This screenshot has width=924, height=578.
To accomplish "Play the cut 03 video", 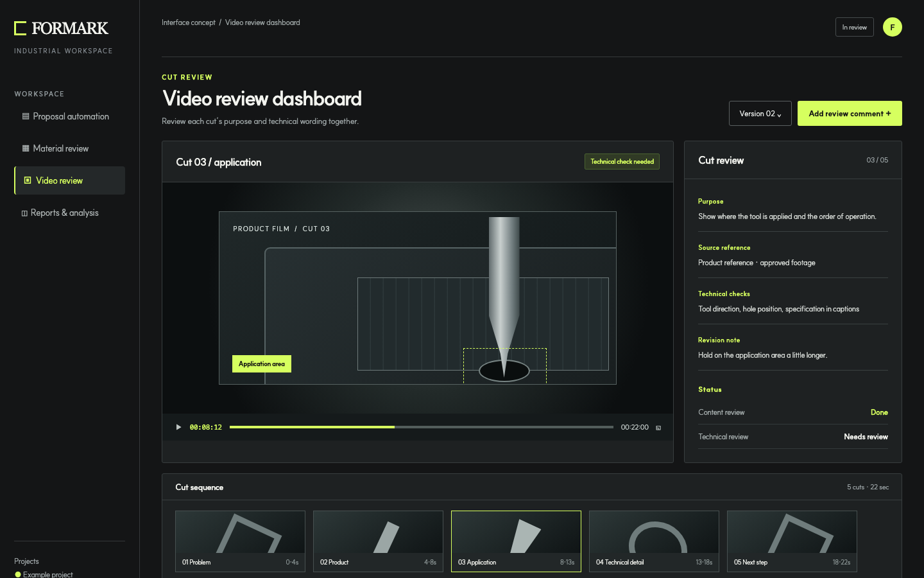I will (x=178, y=427).
